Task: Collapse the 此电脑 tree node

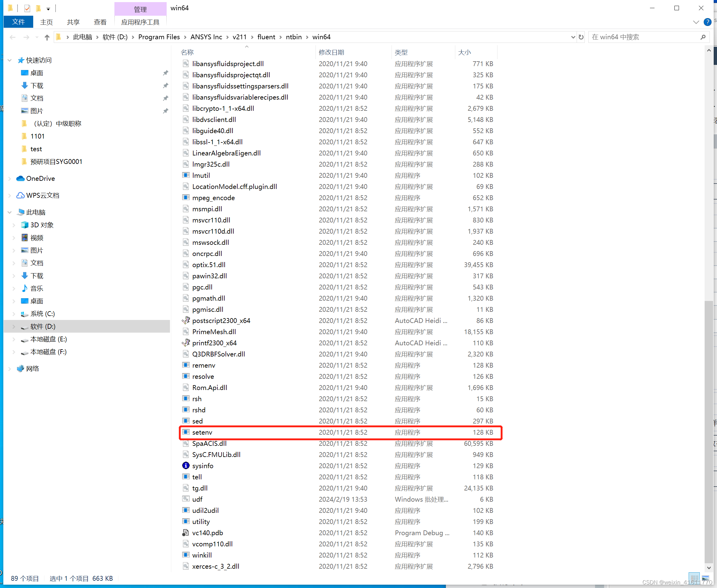Action: pyautogui.click(x=9, y=212)
